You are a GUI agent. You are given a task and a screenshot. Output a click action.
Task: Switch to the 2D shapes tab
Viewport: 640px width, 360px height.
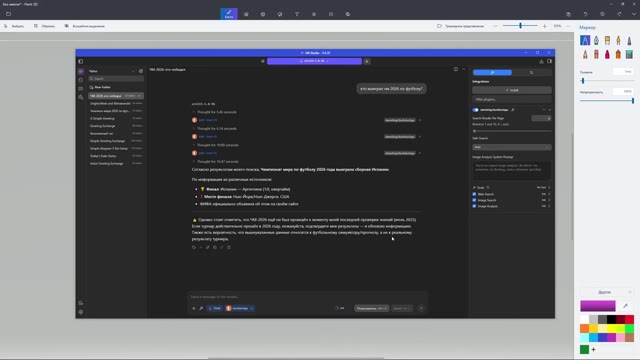pos(246,14)
